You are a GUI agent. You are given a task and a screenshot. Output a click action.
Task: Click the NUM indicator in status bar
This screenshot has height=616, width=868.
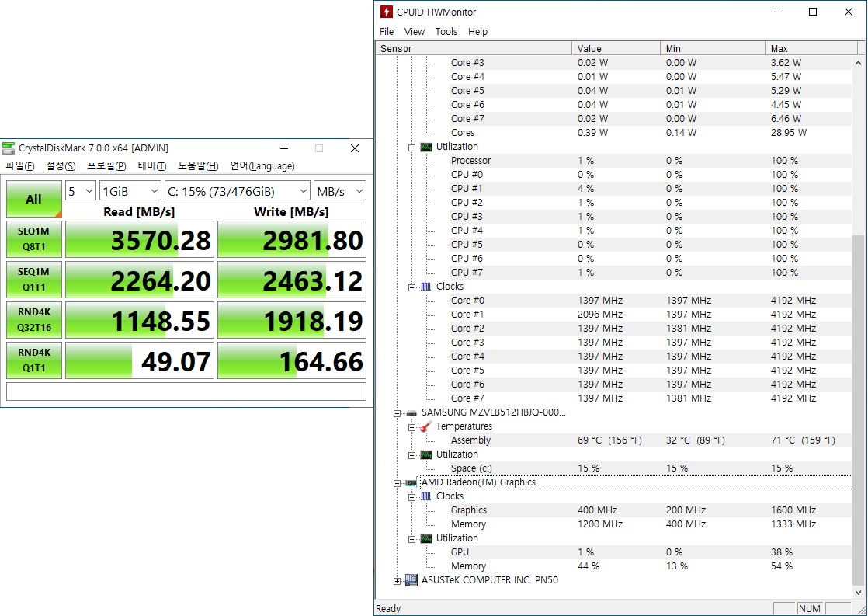pos(809,608)
